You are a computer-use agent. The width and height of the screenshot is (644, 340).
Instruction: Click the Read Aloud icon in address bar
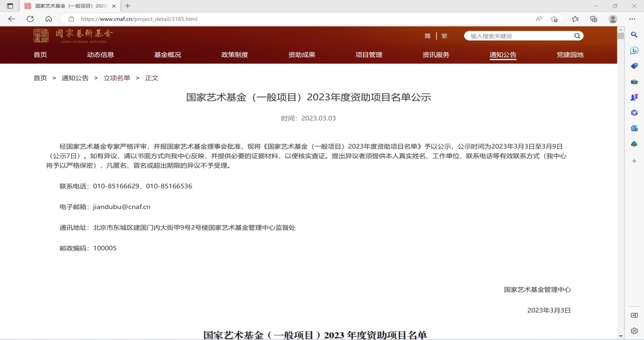(539, 19)
